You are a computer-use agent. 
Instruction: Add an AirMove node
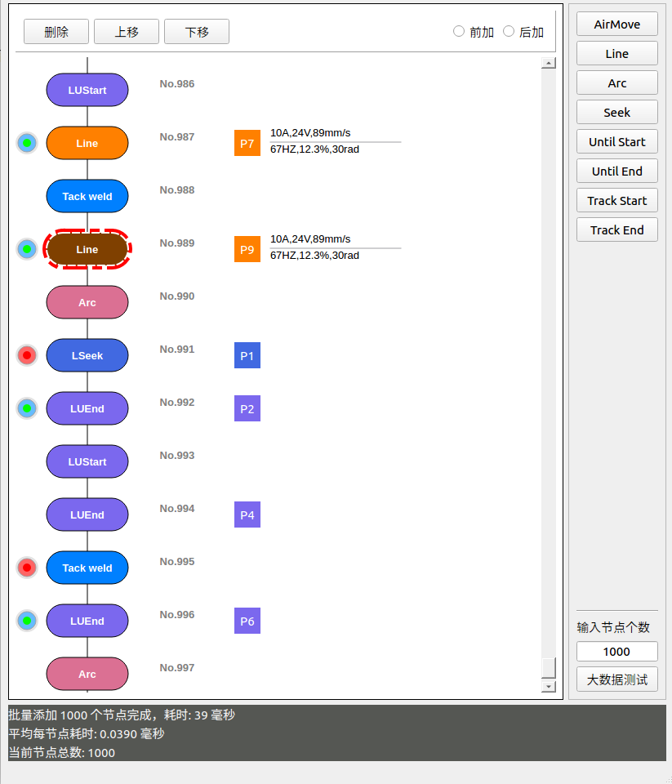(616, 24)
